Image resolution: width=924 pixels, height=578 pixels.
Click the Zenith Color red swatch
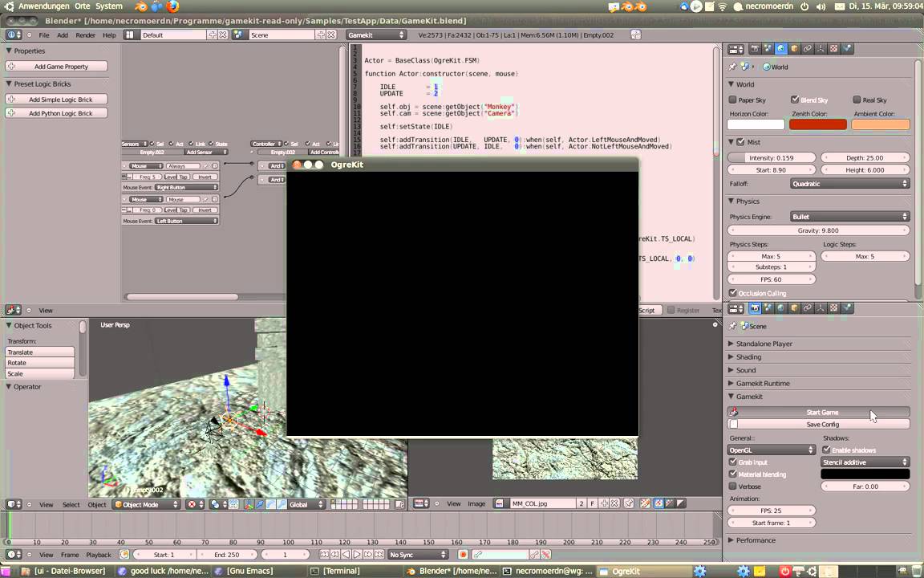818,124
